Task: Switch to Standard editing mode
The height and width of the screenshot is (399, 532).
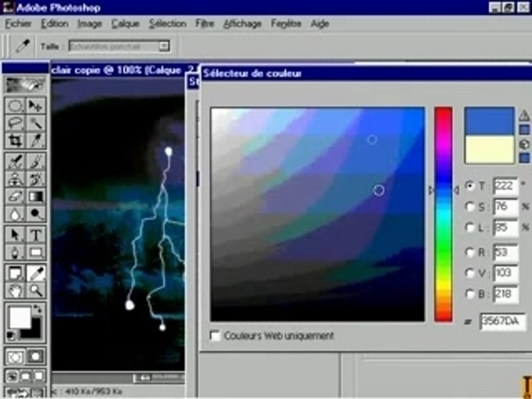Action: point(14,357)
